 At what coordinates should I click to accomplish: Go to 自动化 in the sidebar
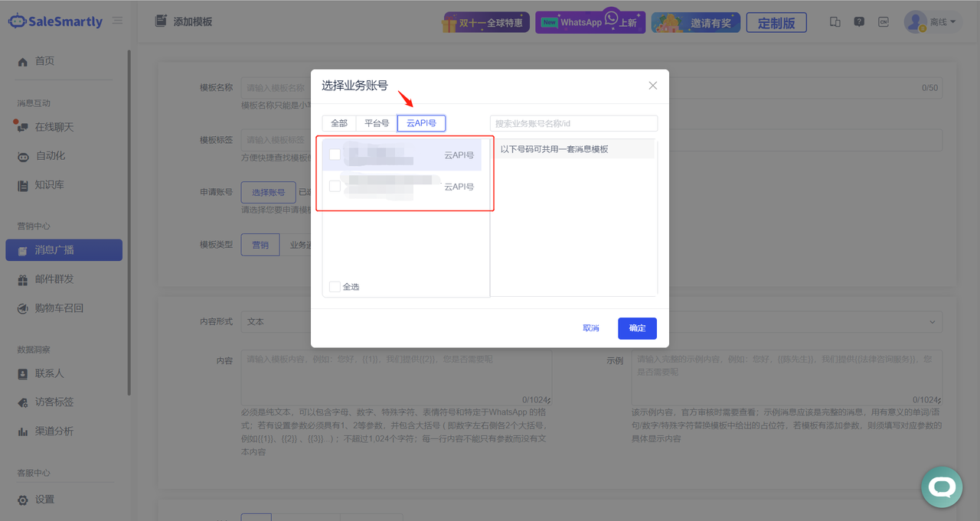51,156
